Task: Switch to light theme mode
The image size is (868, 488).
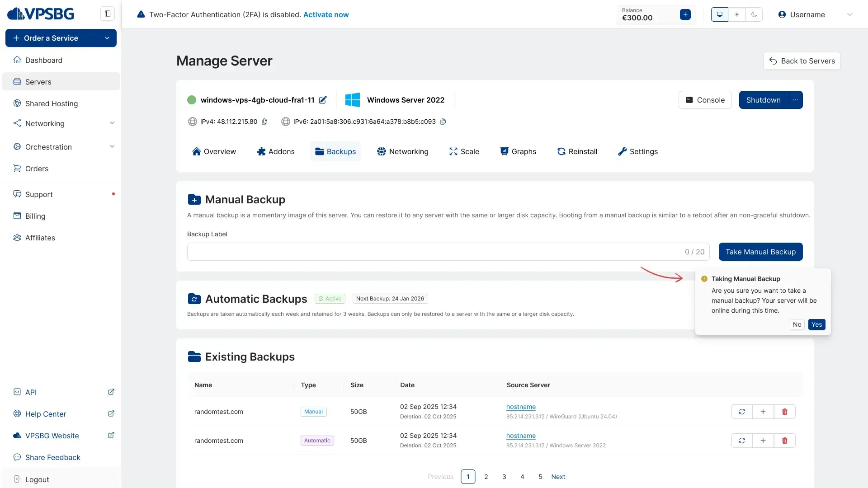Action: pos(737,14)
